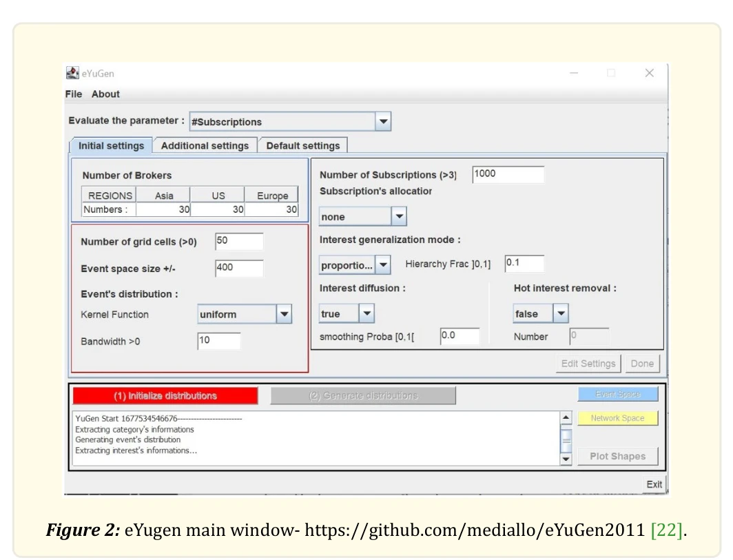Focus the Bandwidth input field
733x560 pixels.
pyautogui.click(x=219, y=341)
